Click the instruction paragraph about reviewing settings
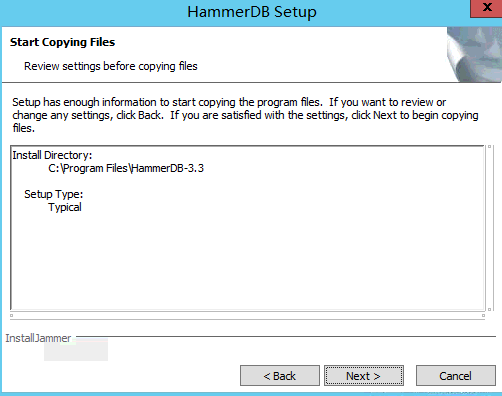This screenshot has width=502, height=396. tap(245, 115)
